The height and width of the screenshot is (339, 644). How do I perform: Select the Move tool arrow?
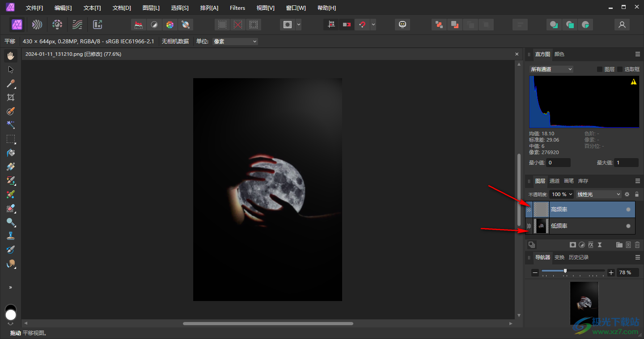click(x=11, y=70)
